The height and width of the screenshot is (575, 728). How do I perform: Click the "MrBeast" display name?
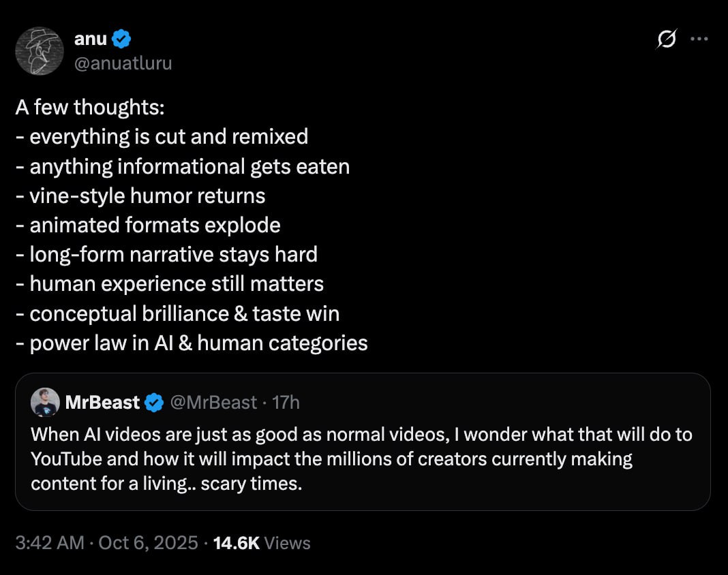[102, 402]
